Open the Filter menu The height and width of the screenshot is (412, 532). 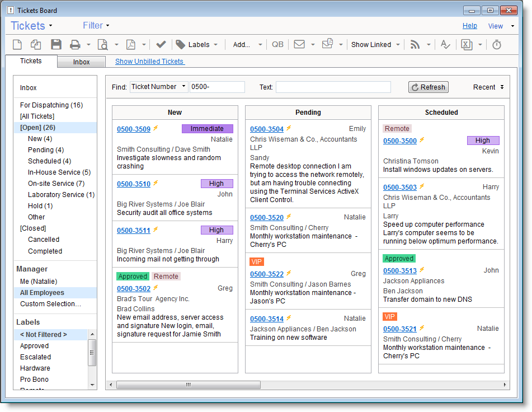[x=96, y=26]
